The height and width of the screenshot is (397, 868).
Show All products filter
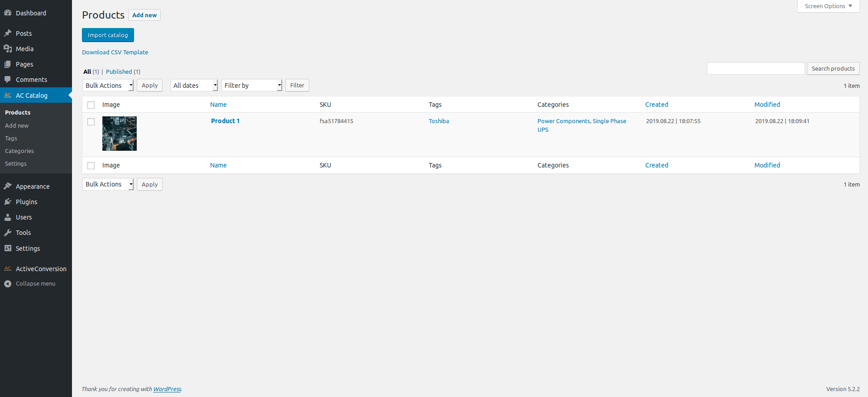pyautogui.click(x=87, y=72)
